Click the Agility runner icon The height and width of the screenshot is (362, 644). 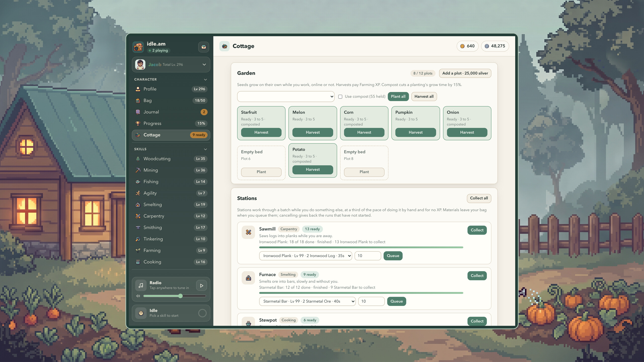[x=138, y=193]
